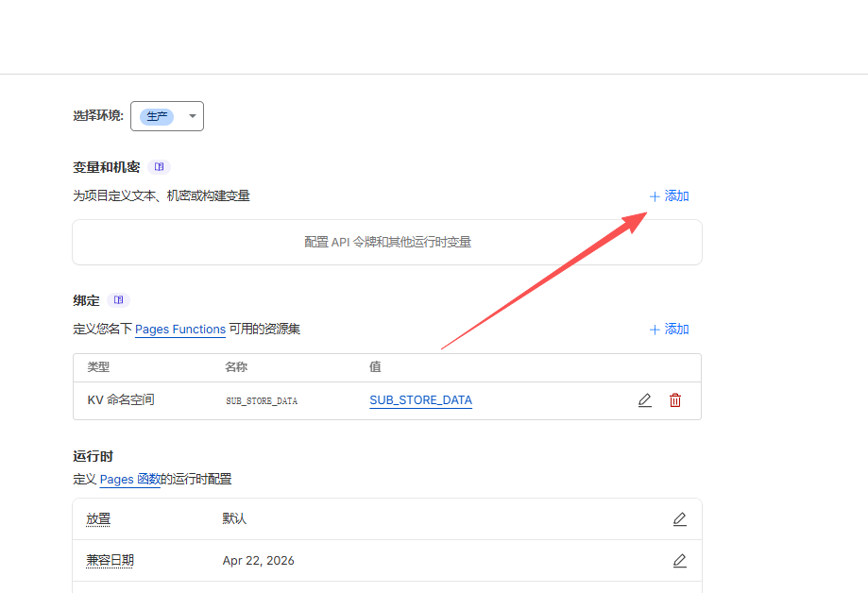Viewport: 868px width, 593px height.
Task: Select the 生产 environment badge
Action: (157, 116)
